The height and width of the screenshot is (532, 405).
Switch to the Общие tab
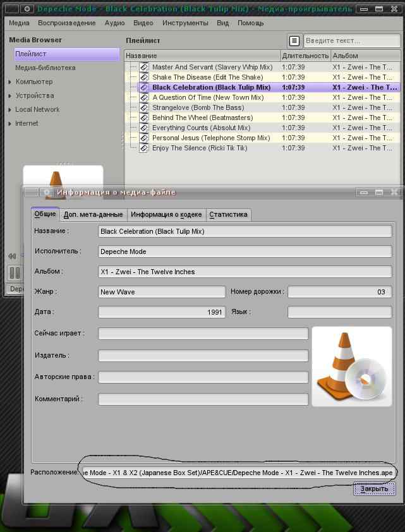[45, 214]
